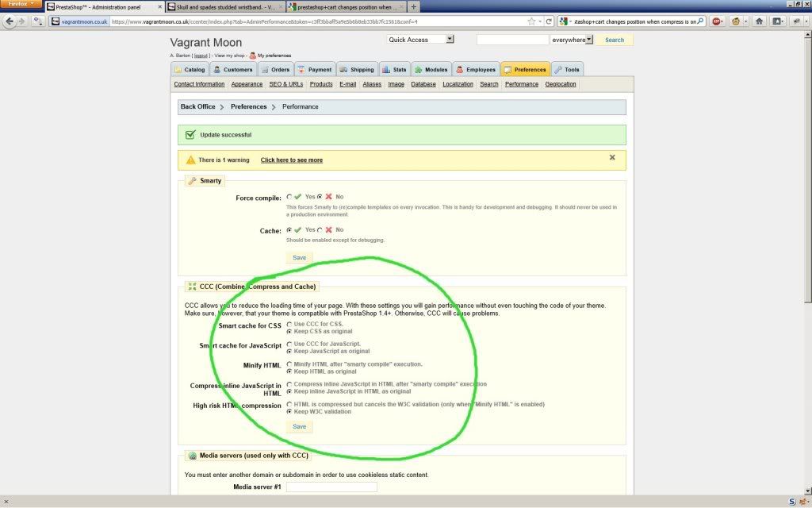Go to the Database submenu link

pos(423,84)
